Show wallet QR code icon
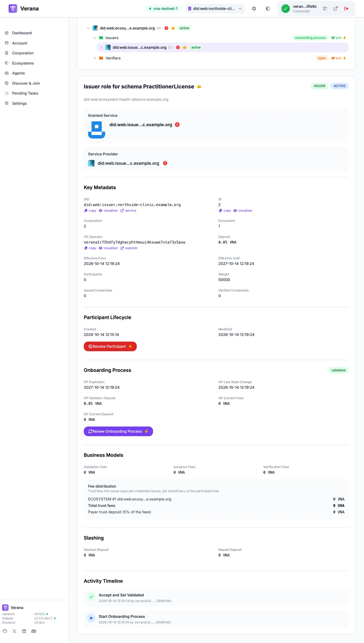This screenshot has height=643, width=364. pyautogui.click(x=325, y=8)
